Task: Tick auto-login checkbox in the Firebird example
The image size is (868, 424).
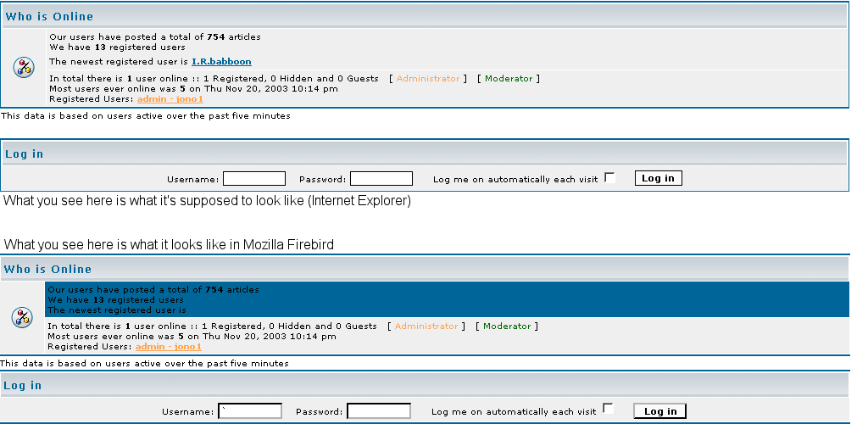Action: click(x=608, y=410)
